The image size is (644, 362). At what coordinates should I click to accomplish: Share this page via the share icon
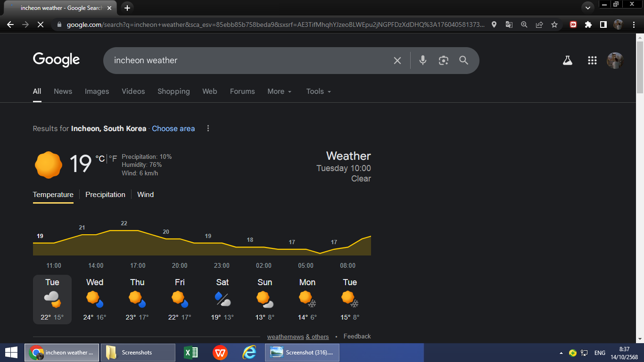click(x=539, y=25)
